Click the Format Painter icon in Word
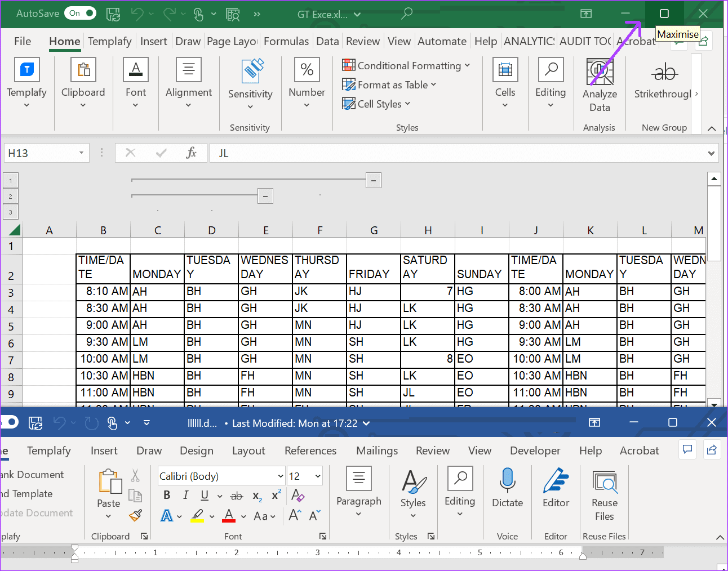The width and height of the screenshot is (728, 571). [135, 515]
